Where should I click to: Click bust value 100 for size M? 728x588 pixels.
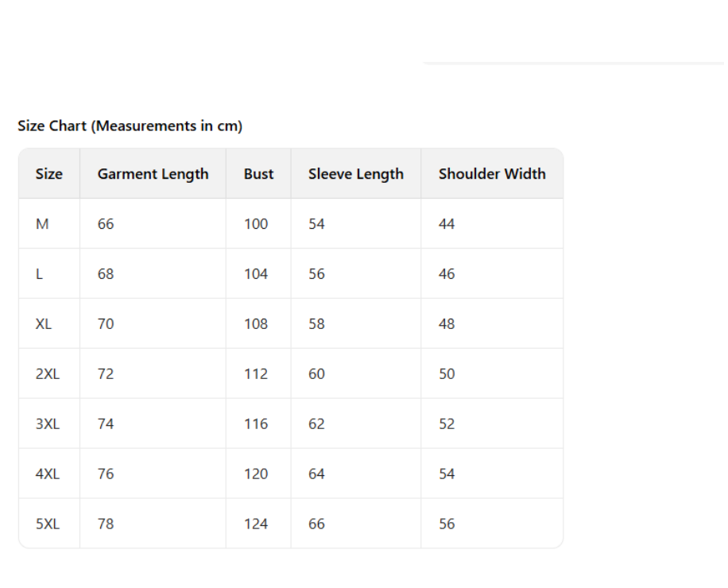click(256, 224)
